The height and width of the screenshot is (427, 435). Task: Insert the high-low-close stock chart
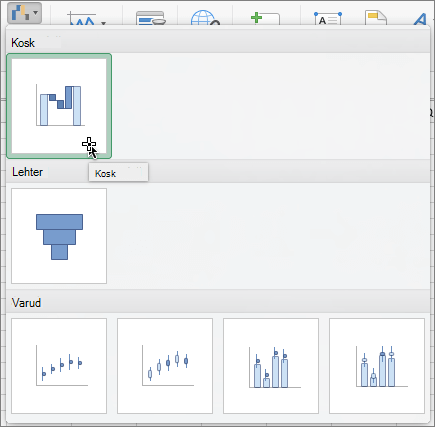coord(59,366)
